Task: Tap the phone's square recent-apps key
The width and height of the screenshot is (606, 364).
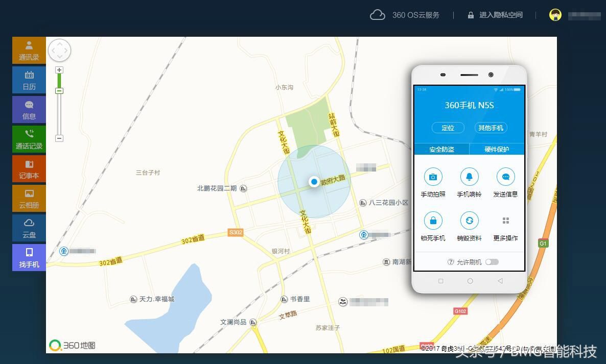Action: click(440, 281)
